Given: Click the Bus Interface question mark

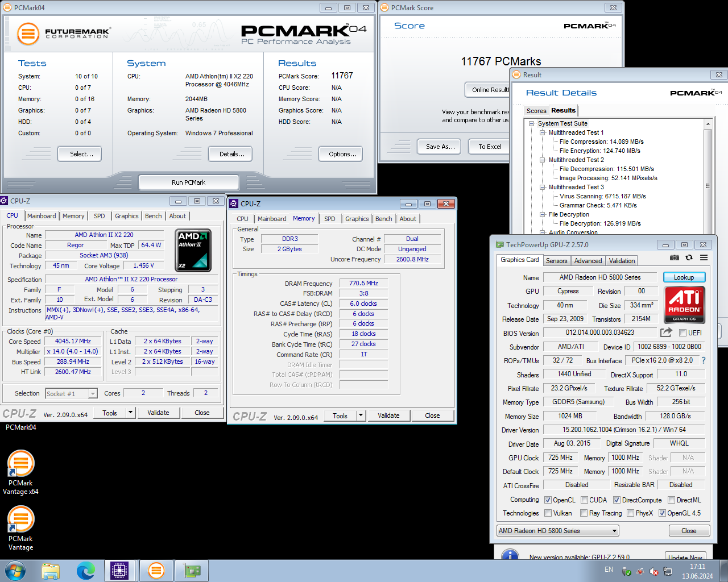Looking at the screenshot, I should pos(704,360).
